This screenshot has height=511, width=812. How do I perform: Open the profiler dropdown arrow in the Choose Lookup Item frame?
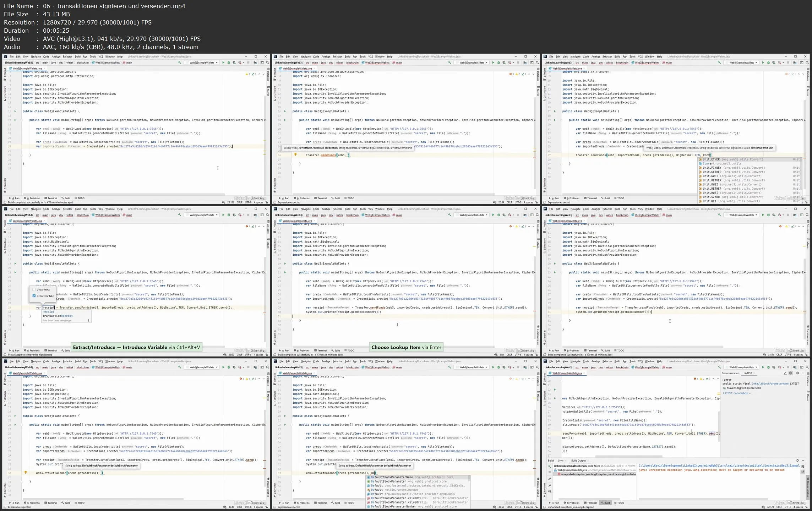tap(513, 215)
